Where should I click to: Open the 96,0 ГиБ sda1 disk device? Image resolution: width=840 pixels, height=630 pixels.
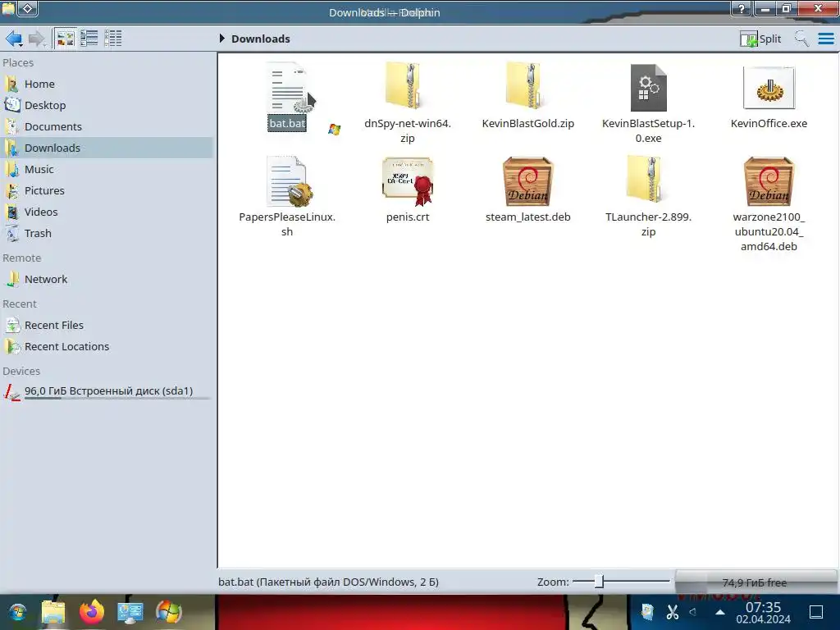[x=107, y=391]
